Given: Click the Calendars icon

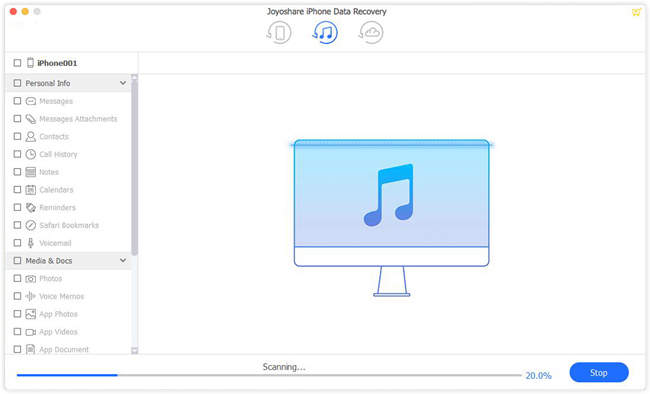Looking at the screenshot, I should point(31,190).
